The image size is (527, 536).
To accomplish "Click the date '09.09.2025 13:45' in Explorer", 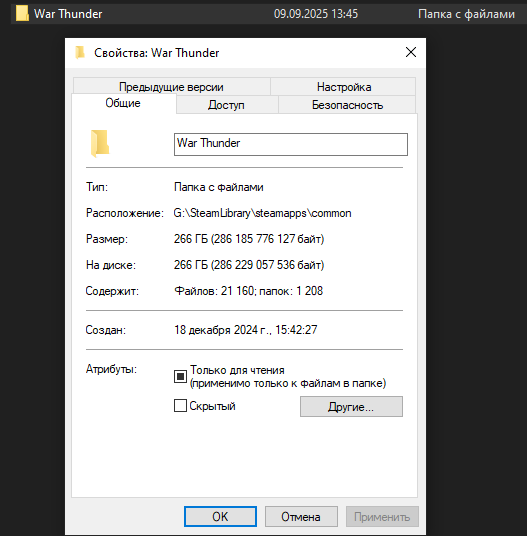I will click(316, 14).
